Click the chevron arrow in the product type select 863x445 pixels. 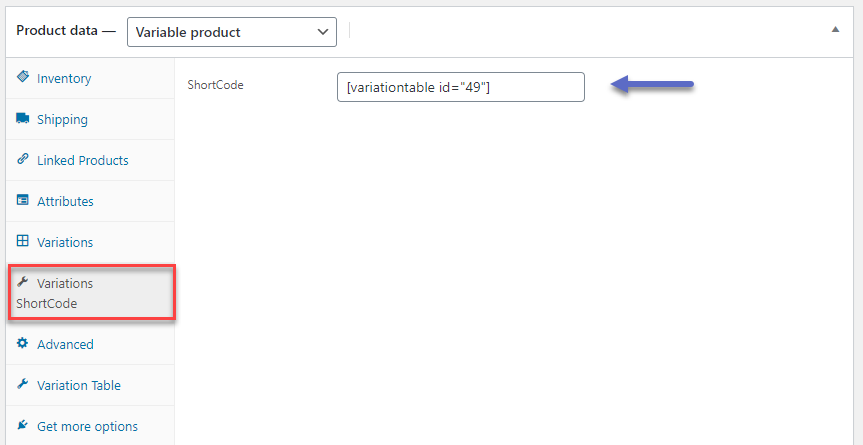(323, 32)
